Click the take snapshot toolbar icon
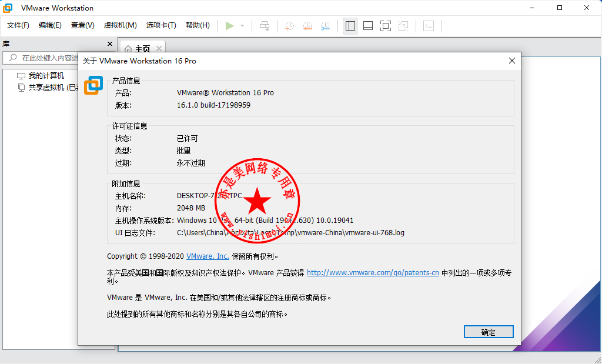The width and height of the screenshot is (602, 364). pyautogui.click(x=290, y=26)
